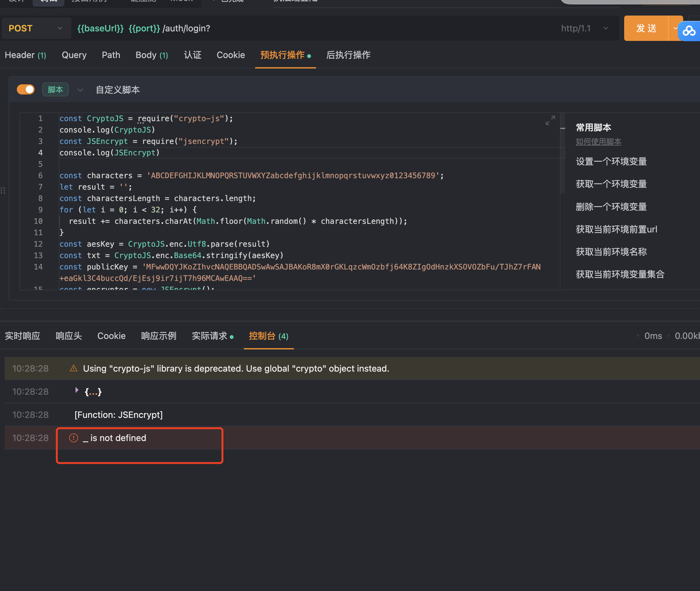Image resolution: width=700 pixels, height=591 pixels.
Task: Open the 认证 tab
Action: [192, 55]
